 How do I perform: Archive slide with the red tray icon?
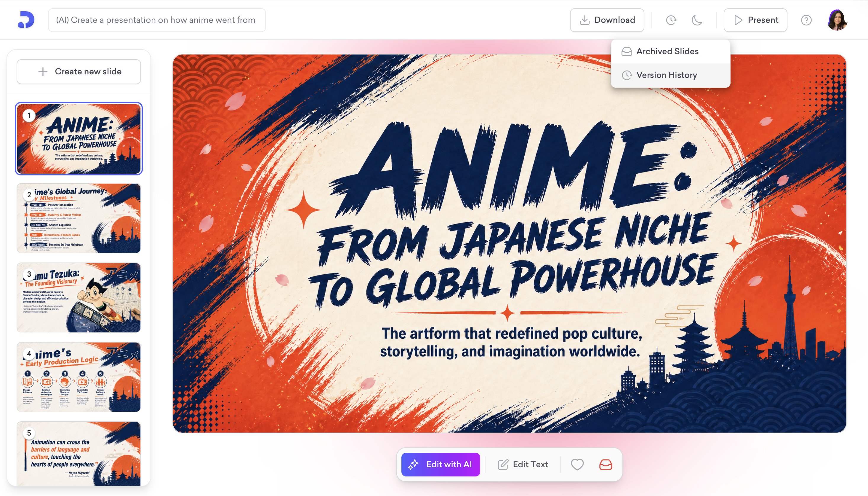click(606, 464)
